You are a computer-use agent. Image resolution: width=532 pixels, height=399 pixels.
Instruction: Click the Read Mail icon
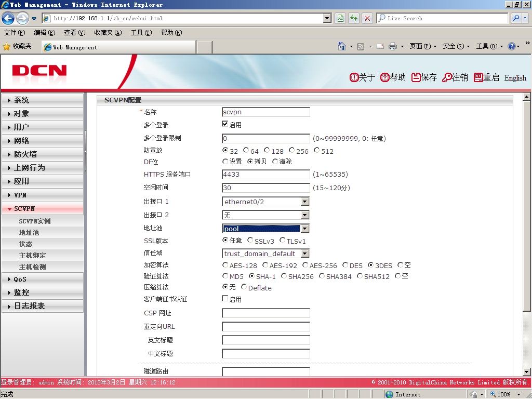tap(380, 46)
